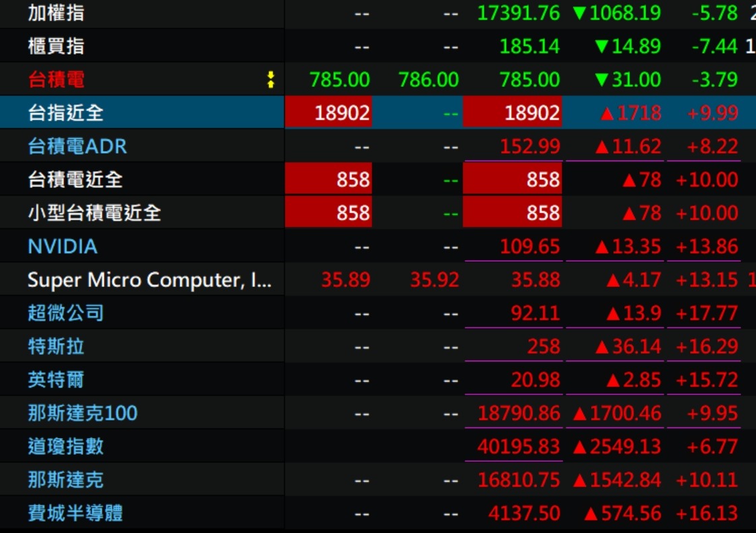Open the 費城半導體 index link

75,513
